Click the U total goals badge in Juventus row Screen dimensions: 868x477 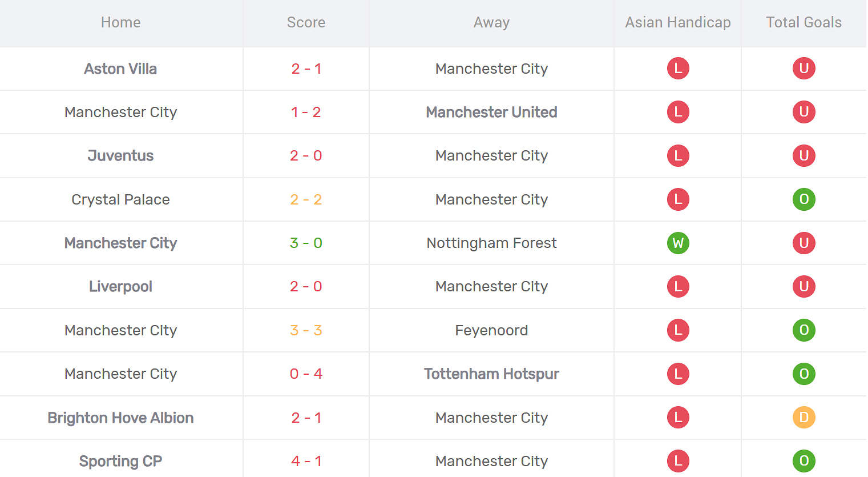(x=804, y=155)
